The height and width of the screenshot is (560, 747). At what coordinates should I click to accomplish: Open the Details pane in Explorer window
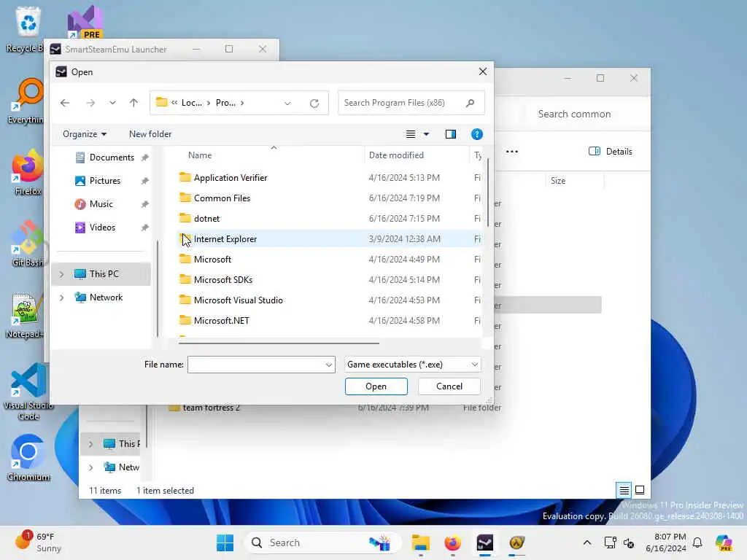[611, 152]
